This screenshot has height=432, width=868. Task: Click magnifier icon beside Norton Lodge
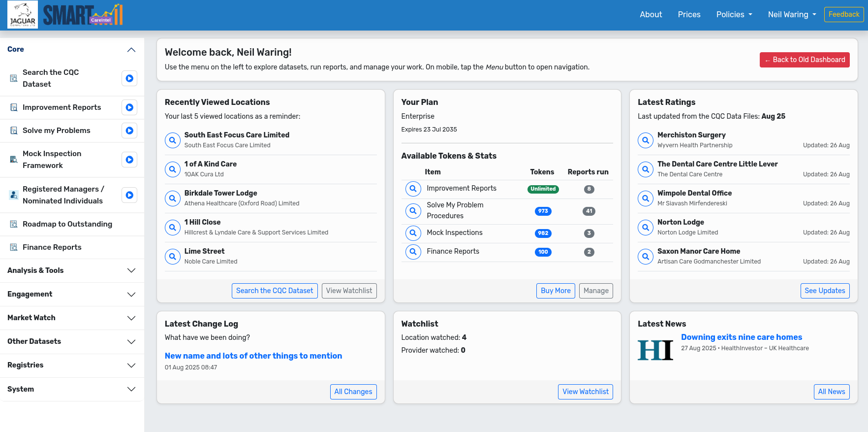pos(645,228)
